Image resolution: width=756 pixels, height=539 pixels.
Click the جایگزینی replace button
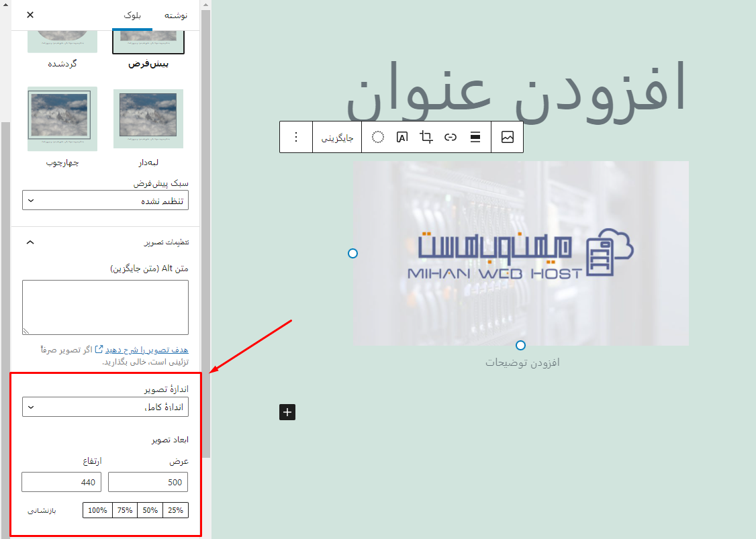(x=337, y=138)
